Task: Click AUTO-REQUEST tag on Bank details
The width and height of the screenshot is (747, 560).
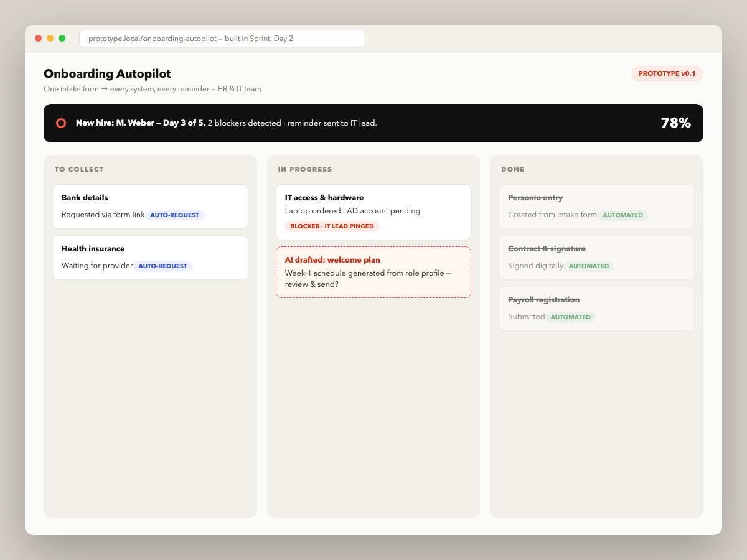Action: click(x=175, y=215)
